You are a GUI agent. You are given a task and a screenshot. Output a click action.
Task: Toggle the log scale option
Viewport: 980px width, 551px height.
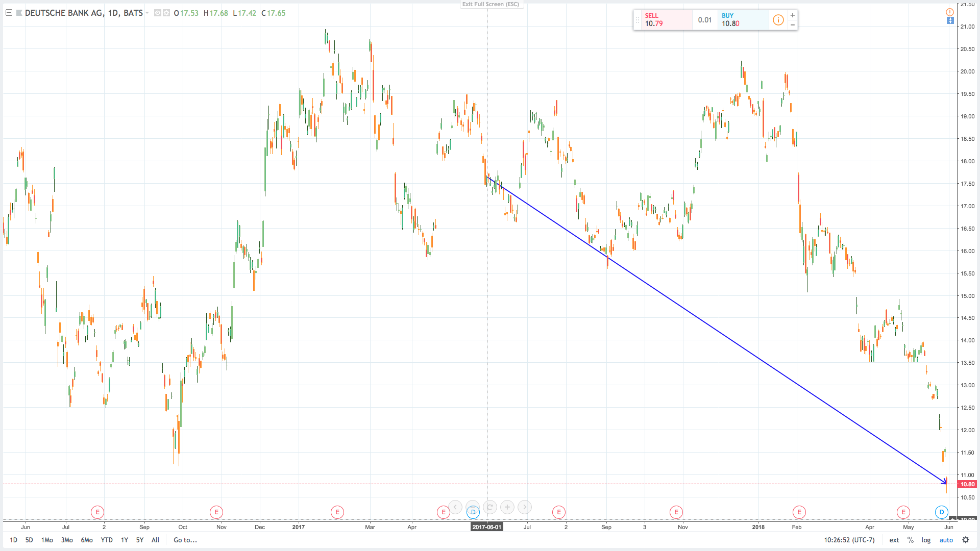tap(925, 540)
